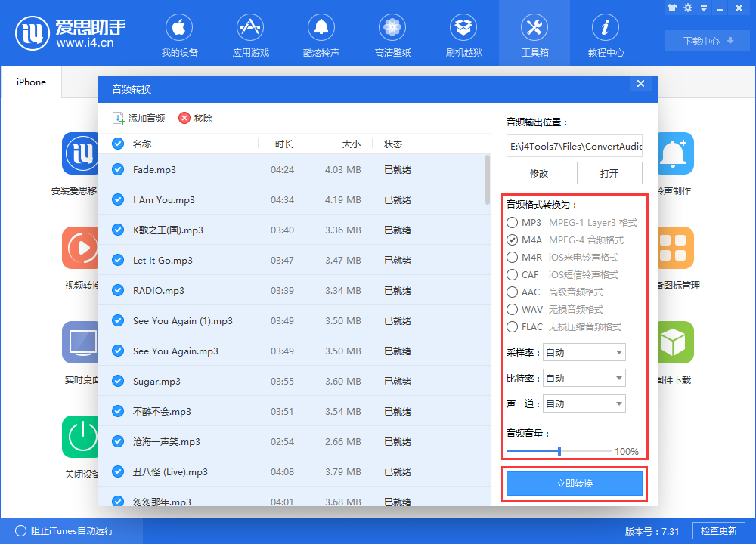The width and height of the screenshot is (756, 544).
Task: Select the MP3 format radio button
Action: [513, 223]
